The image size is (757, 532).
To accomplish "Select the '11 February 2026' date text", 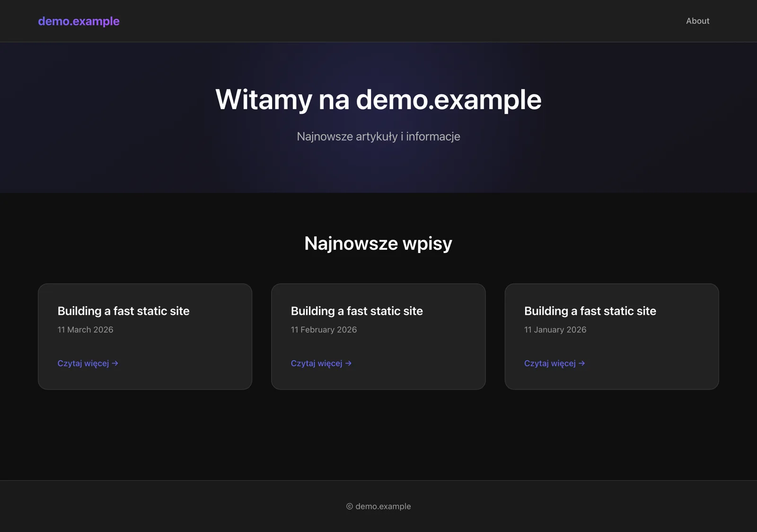I will point(324,330).
